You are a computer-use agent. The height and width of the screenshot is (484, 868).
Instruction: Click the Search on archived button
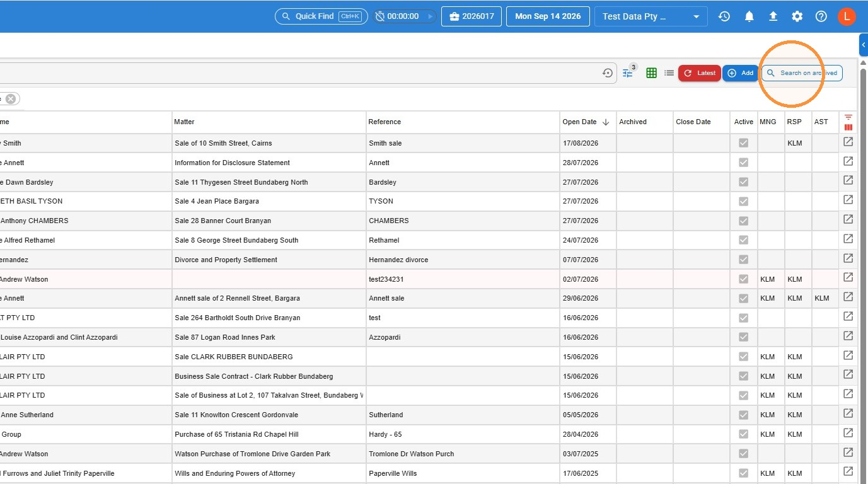coord(802,73)
